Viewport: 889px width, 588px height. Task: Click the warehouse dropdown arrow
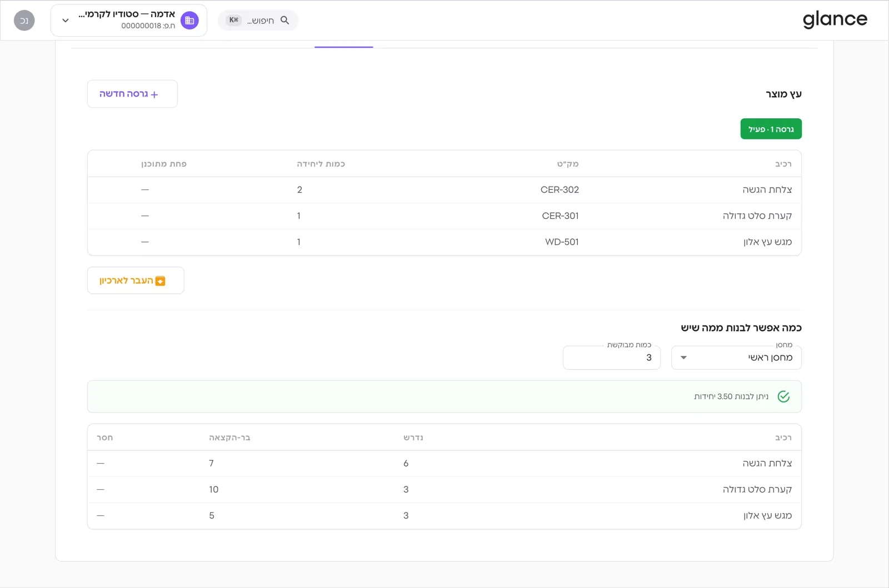click(684, 358)
